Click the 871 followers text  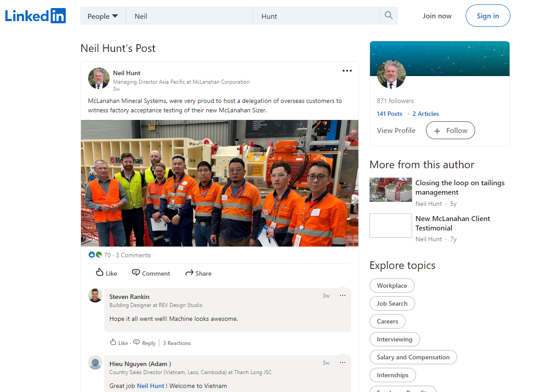click(x=395, y=101)
